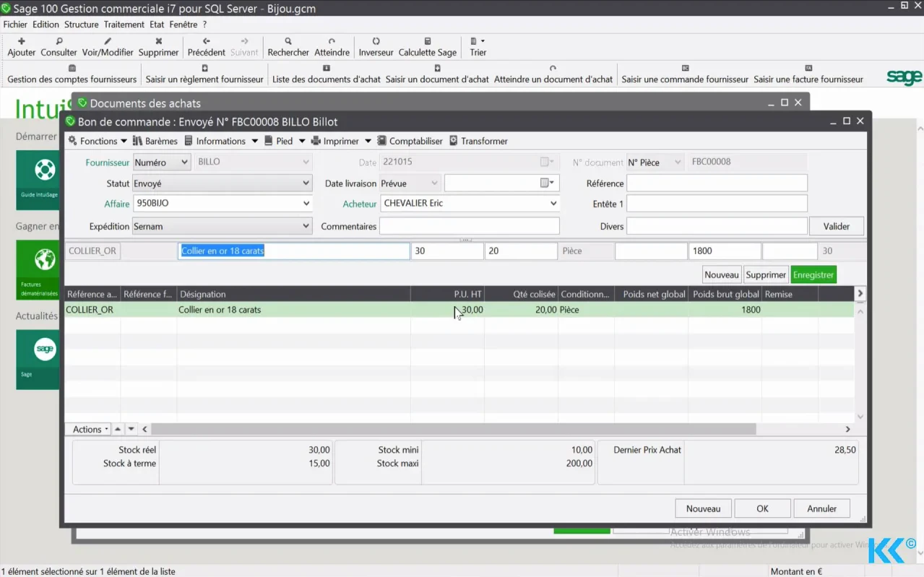The height and width of the screenshot is (577, 924).
Task: Open the Structure menu
Action: click(x=81, y=25)
